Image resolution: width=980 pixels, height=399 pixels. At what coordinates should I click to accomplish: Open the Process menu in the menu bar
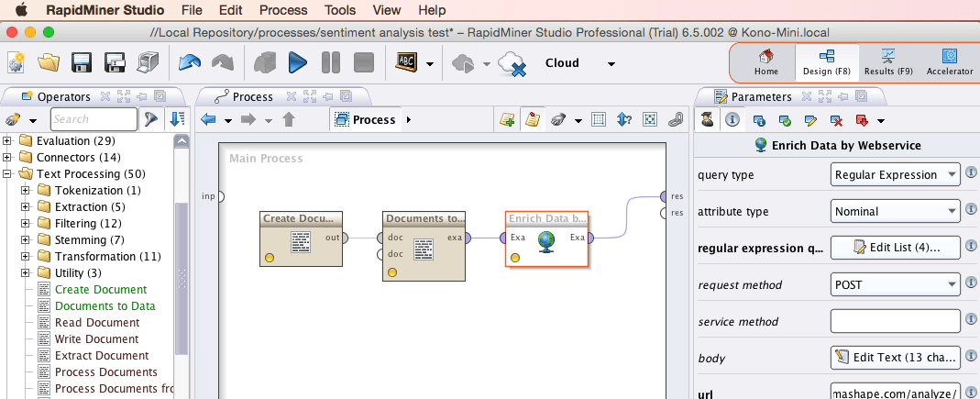(x=283, y=10)
